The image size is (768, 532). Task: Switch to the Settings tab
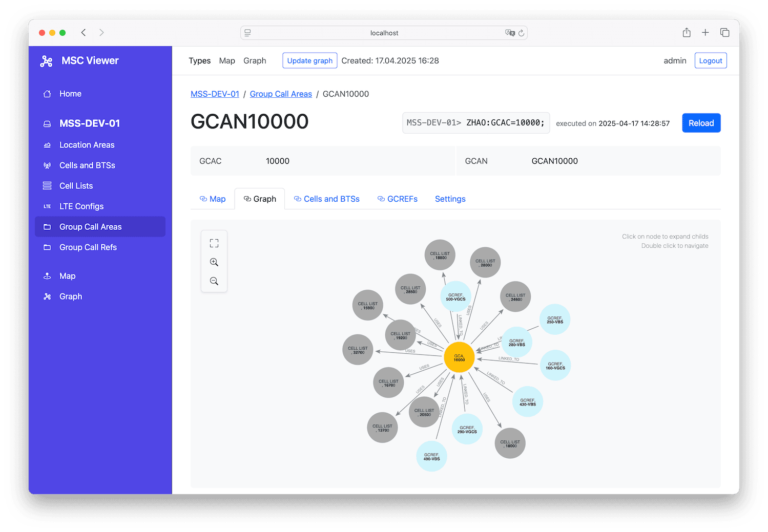click(x=450, y=199)
